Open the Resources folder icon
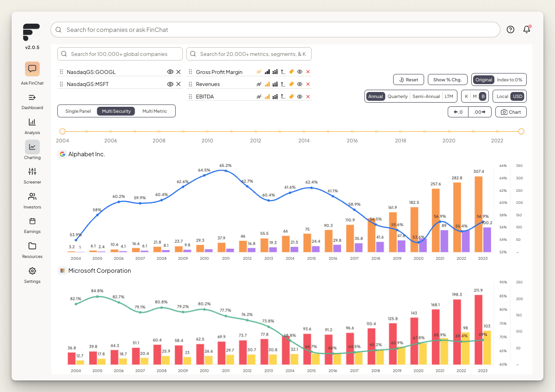The width and height of the screenshot is (555, 392). click(x=32, y=246)
